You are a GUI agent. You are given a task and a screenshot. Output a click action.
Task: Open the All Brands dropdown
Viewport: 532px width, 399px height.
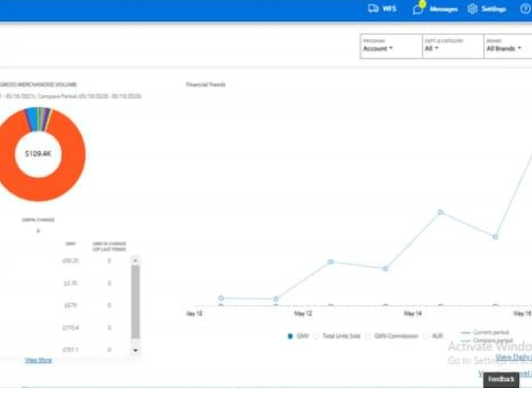click(x=508, y=46)
